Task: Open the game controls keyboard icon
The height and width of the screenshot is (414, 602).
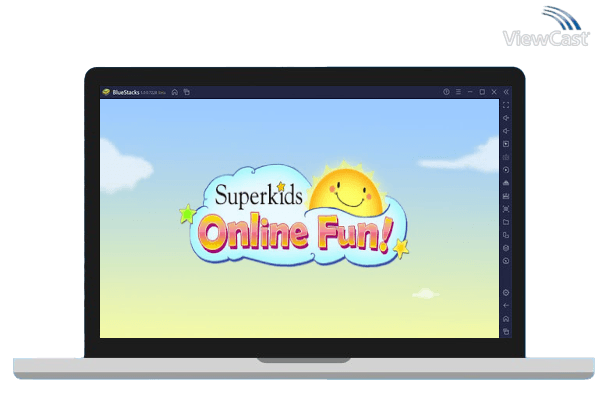Action: pyautogui.click(x=506, y=157)
